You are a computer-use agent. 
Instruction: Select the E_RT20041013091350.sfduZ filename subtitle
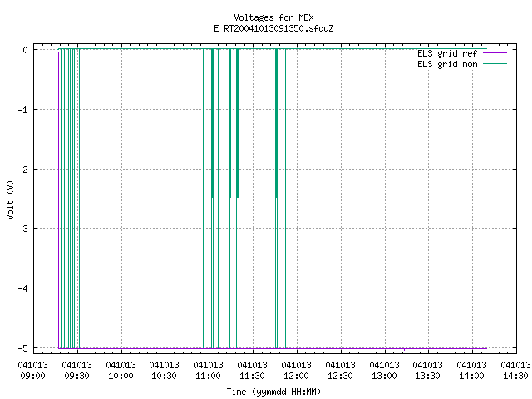pyautogui.click(x=273, y=28)
